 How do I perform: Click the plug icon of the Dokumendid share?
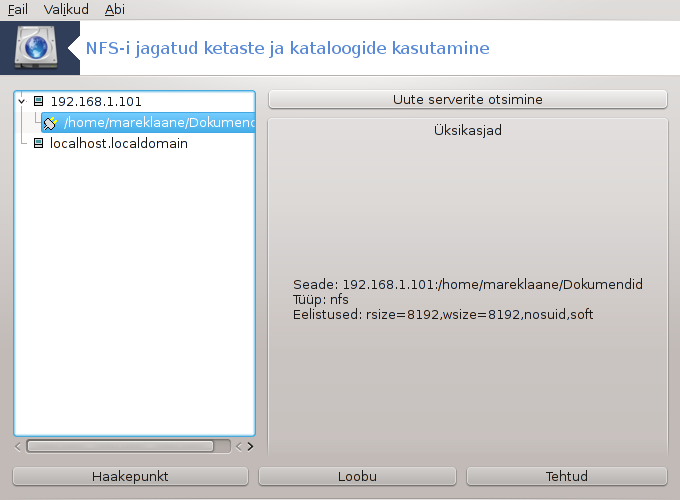point(50,123)
